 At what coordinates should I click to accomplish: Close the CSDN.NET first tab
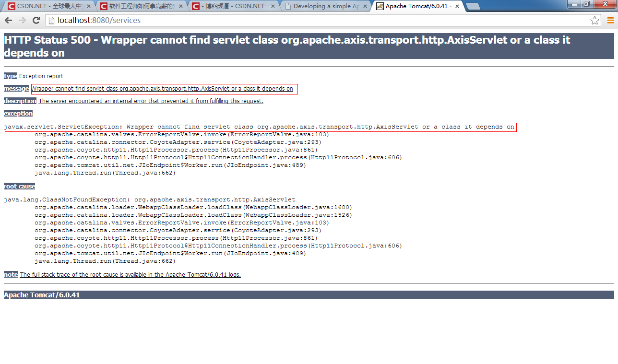coord(88,7)
